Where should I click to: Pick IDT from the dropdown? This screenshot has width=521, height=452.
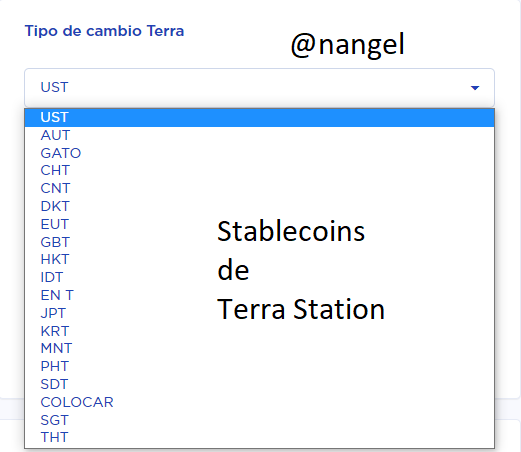pyautogui.click(x=259, y=277)
